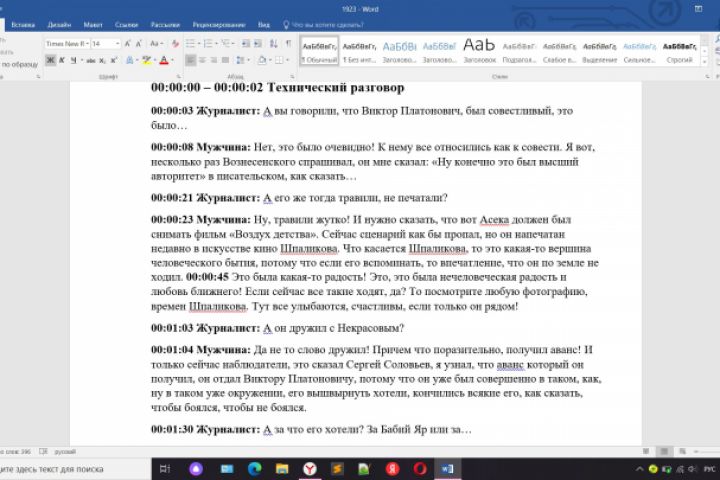Increase paragraph indent
The height and width of the screenshot is (480, 720).
click(258, 44)
